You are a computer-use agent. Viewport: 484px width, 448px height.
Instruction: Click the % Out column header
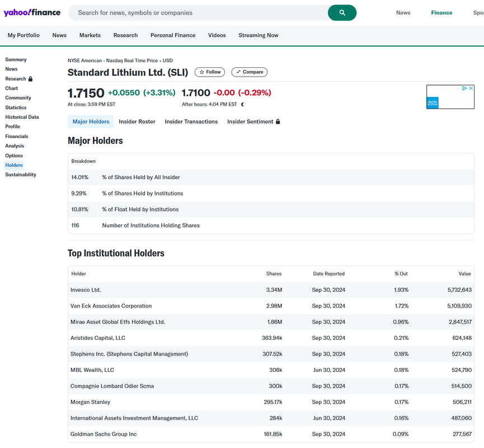pyautogui.click(x=401, y=274)
